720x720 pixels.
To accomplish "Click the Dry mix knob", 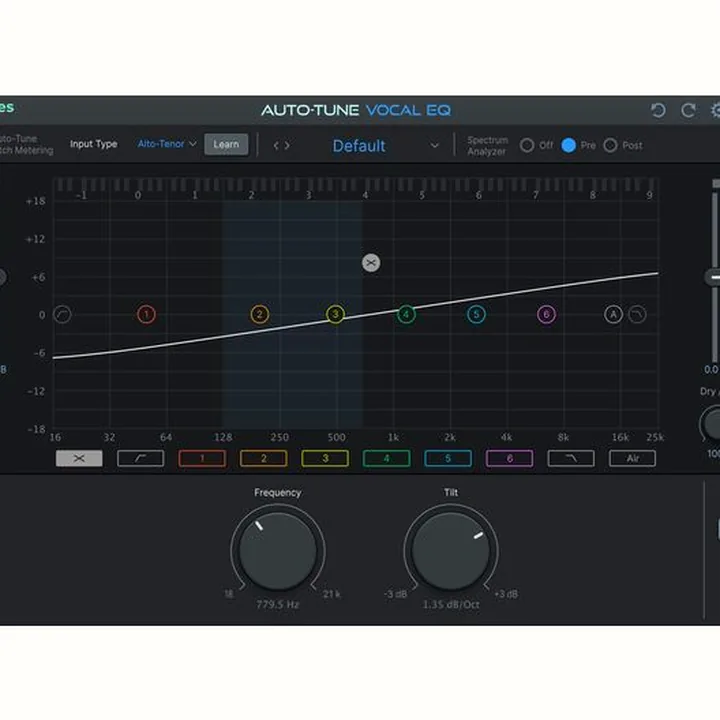I will click(x=712, y=424).
